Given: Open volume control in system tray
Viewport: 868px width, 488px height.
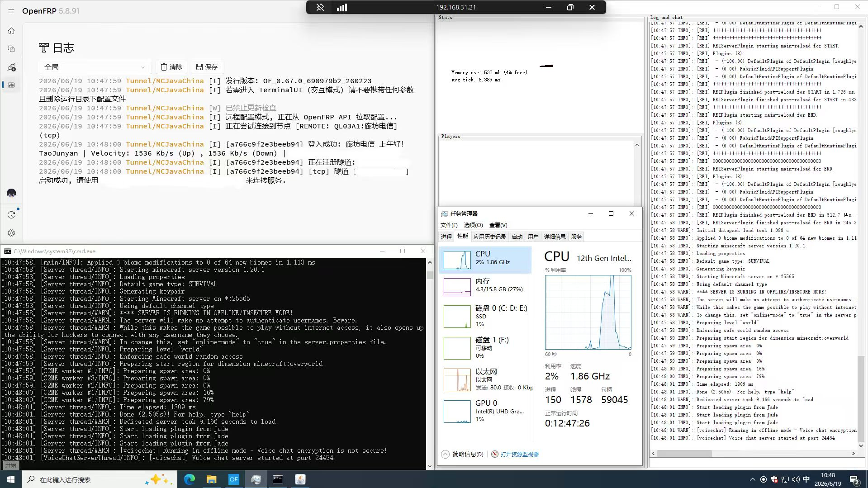Looking at the screenshot, I should (x=796, y=479).
